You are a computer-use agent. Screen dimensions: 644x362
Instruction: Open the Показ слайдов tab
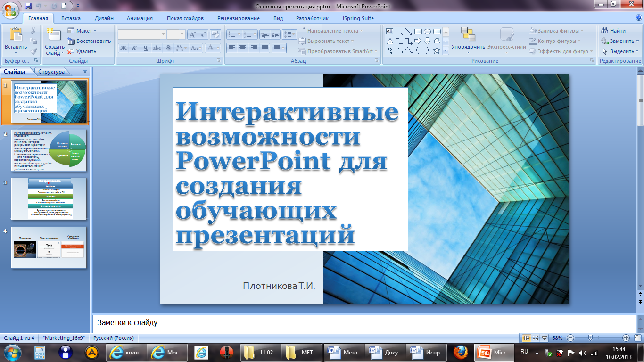(x=185, y=18)
